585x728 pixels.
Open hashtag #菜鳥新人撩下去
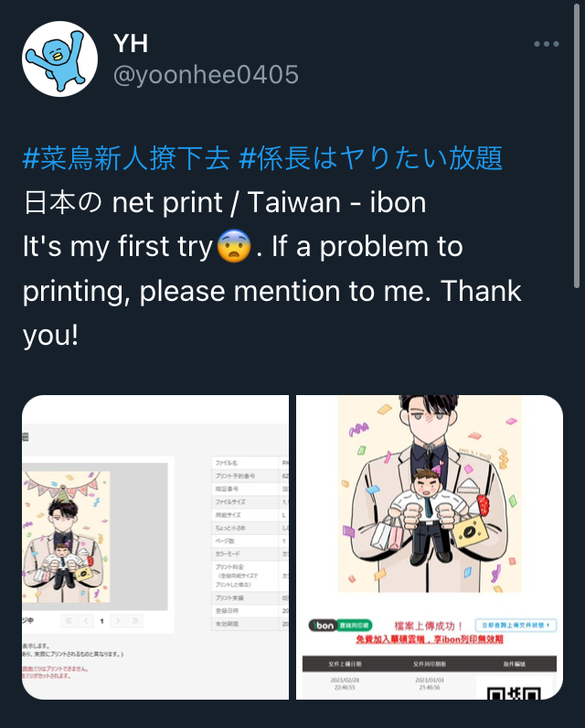[126, 158]
